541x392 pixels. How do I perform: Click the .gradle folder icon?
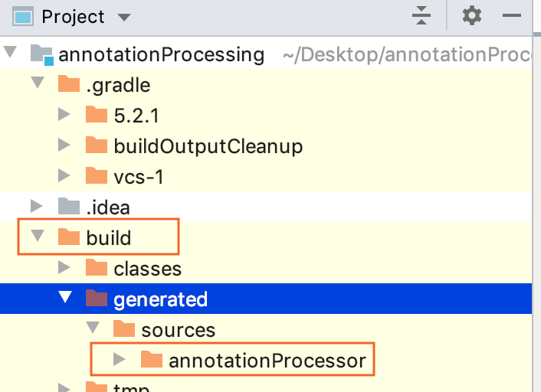click(70, 84)
